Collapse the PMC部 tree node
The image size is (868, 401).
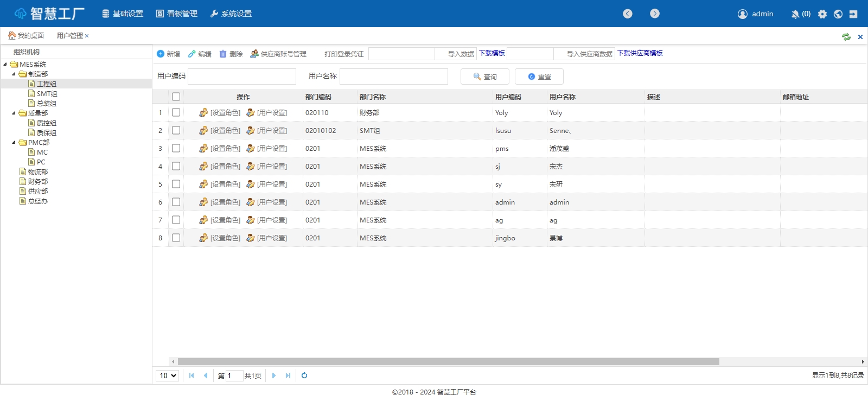14,143
